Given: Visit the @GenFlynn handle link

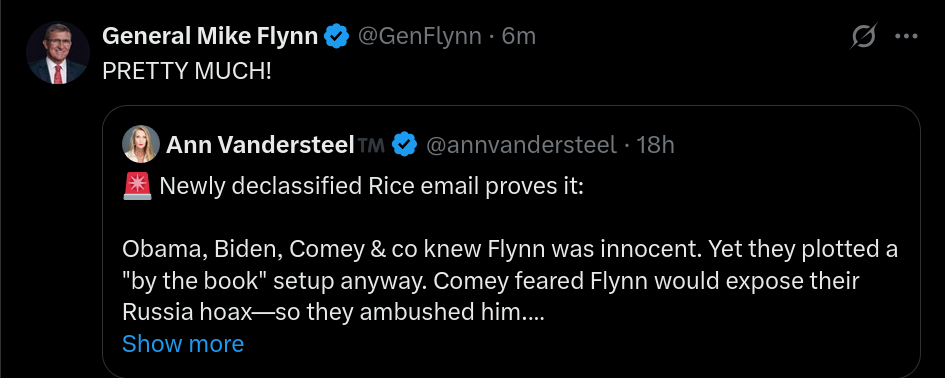Looking at the screenshot, I should point(420,36).
